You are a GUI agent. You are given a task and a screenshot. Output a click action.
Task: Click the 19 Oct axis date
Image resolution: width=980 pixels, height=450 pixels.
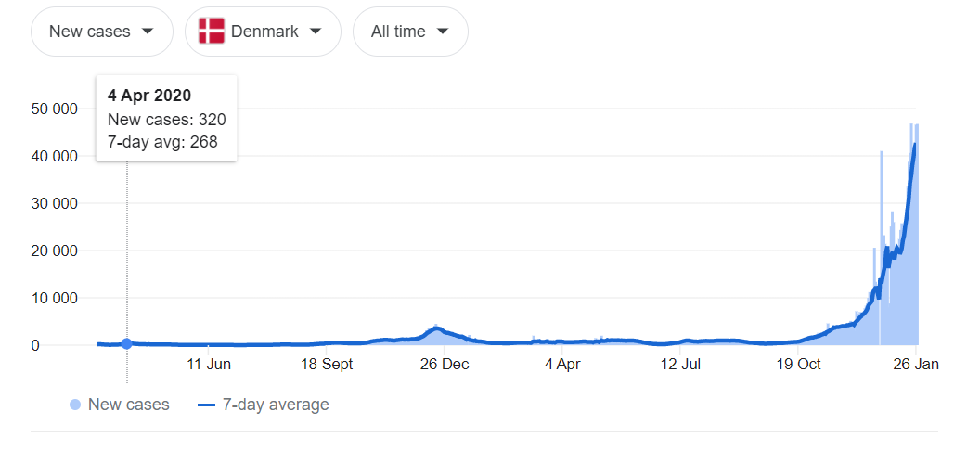797,365
